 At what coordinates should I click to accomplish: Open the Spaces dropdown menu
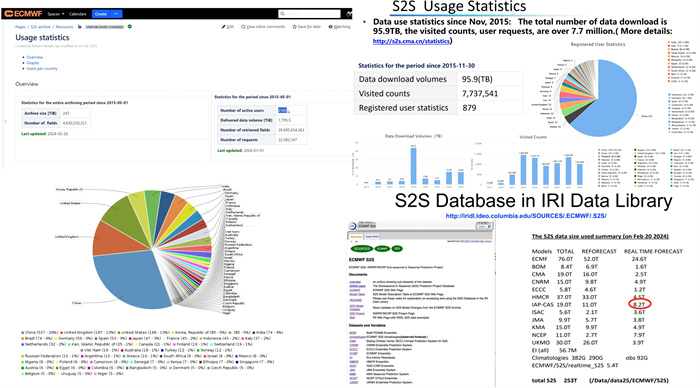pyautogui.click(x=56, y=14)
